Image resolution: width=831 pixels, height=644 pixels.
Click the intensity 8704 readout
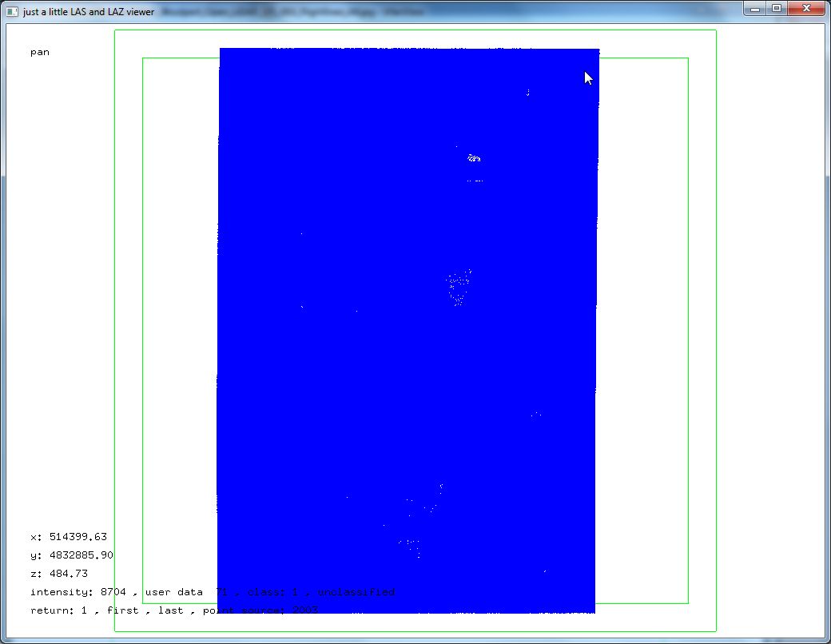pyautogui.click(x=78, y=592)
